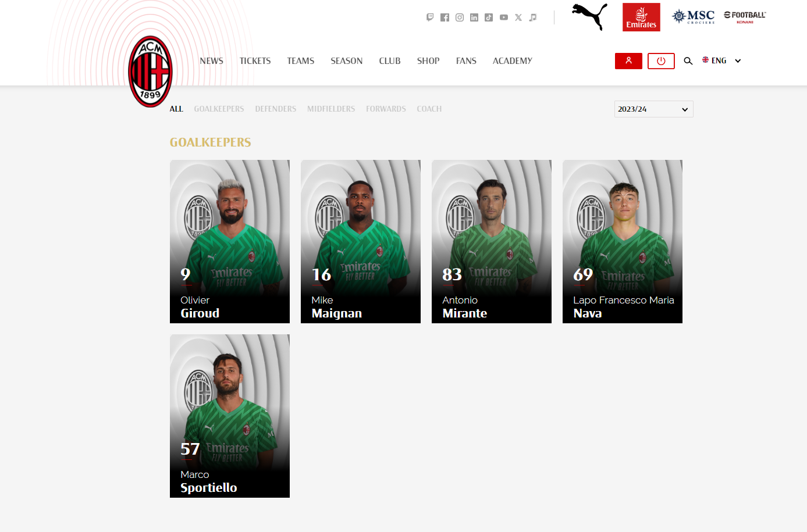Open Mike Maignan player card
This screenshot has width=807, height=532.
361,241
